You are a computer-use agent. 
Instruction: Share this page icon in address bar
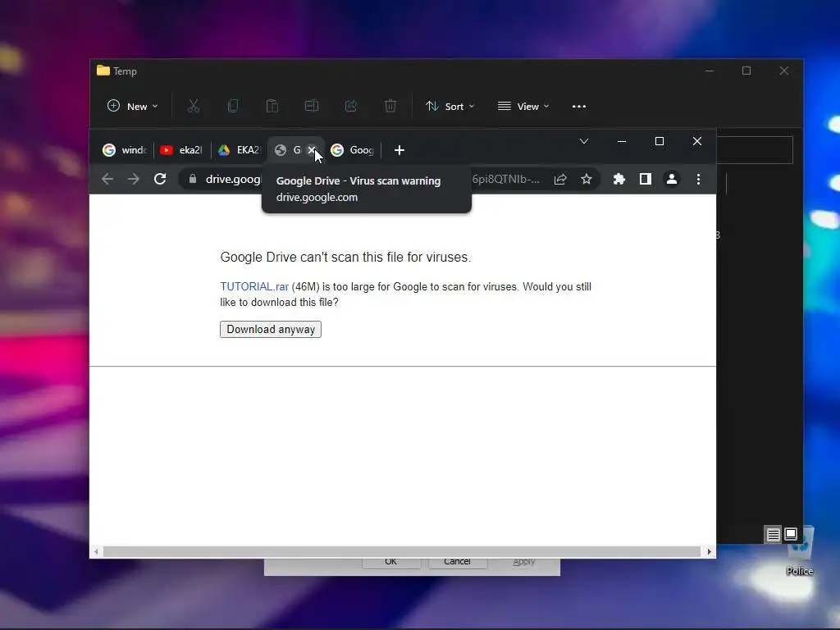coord(560,179)
